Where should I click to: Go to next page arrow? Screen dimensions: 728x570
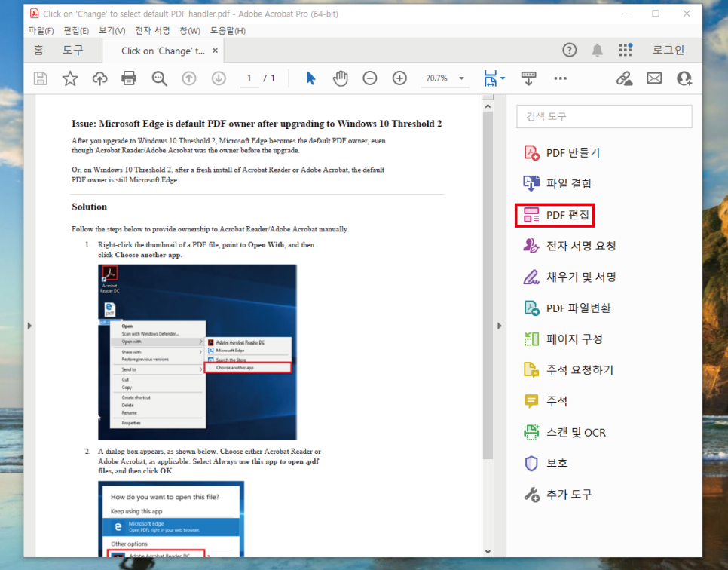219,78
